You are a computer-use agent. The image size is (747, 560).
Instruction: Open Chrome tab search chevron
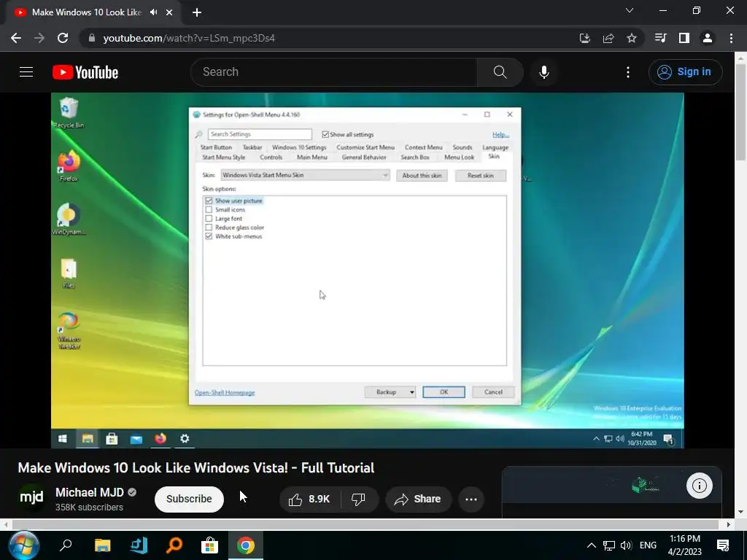pyautogui.click(x=630, y=10)
